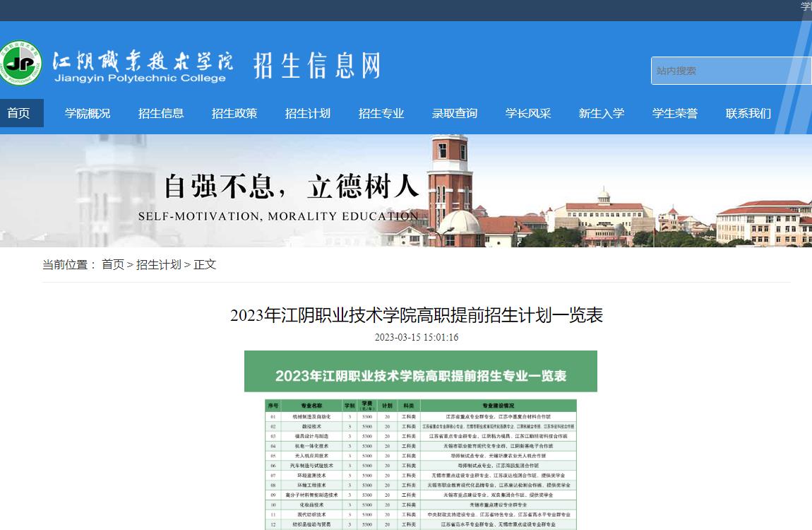
Task: Click the 自强不息，立德树人 banner slogan
Action: coord(292,187)
